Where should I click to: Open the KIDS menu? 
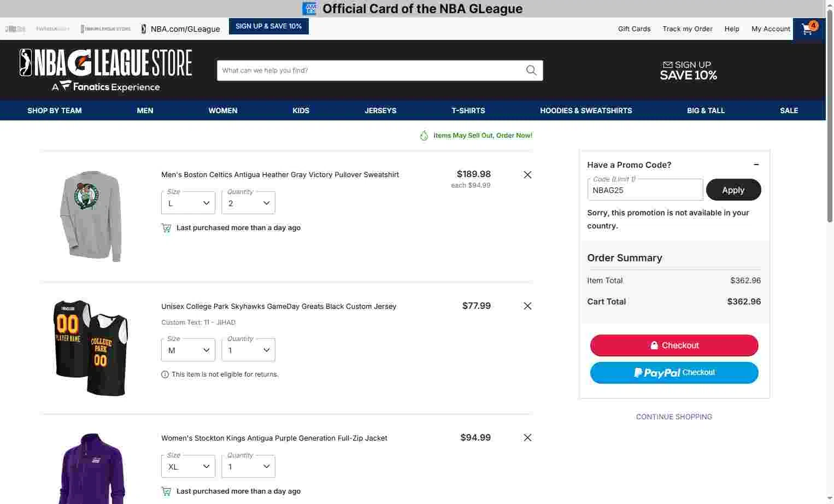[301, 110]
